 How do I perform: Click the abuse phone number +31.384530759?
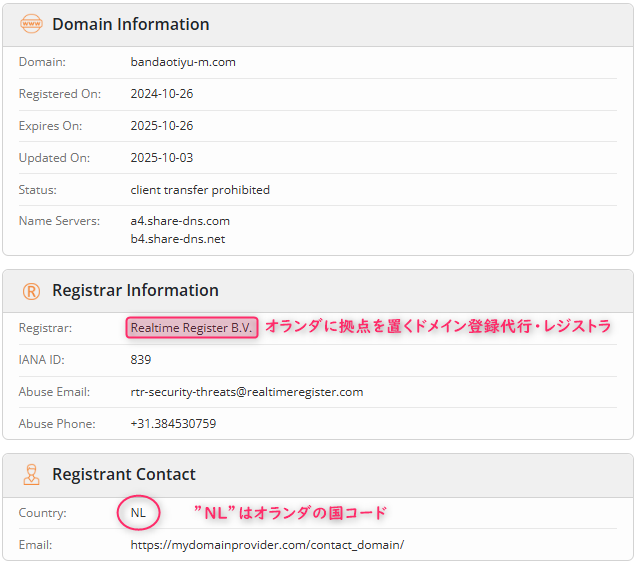[x=173, y=424]
